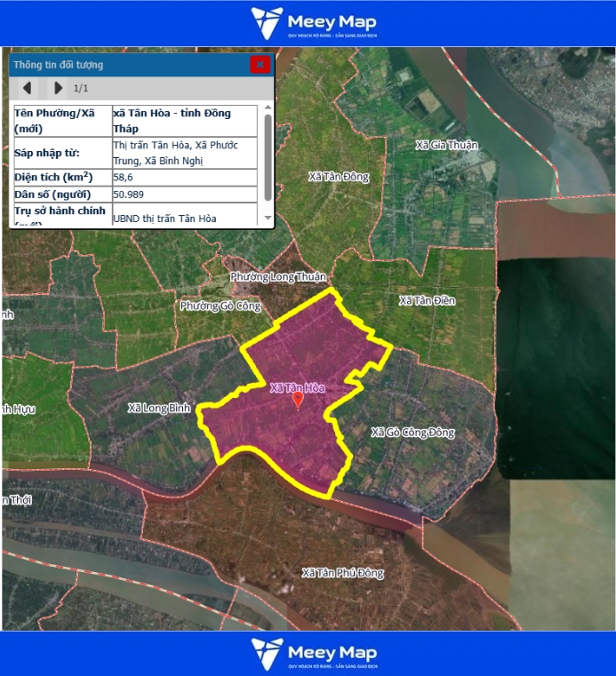Click the next object arrow
The width and height of the screenshot is (616, 676).
coord(58,88)
